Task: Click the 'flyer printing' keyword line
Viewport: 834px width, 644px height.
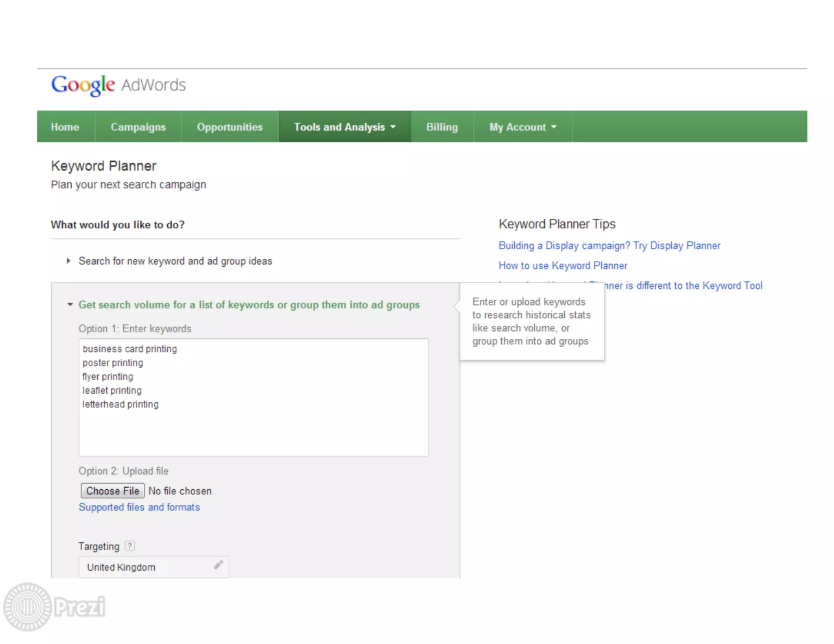Action: tap(108, 377)
